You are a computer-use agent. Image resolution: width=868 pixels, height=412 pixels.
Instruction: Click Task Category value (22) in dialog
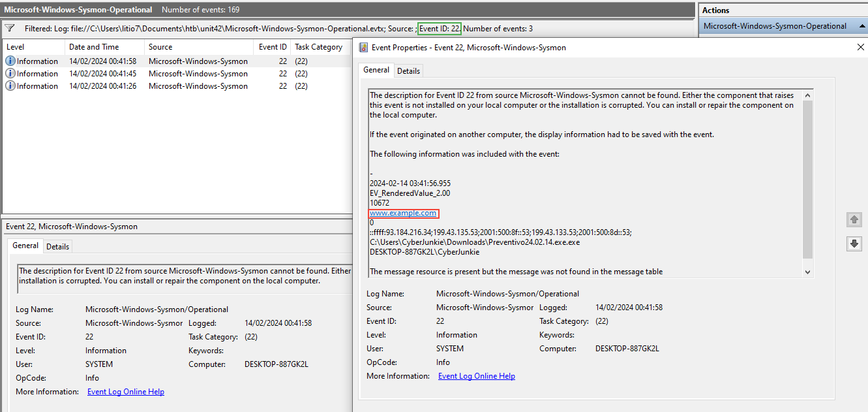pyautogui.click(x=602, y=321)
